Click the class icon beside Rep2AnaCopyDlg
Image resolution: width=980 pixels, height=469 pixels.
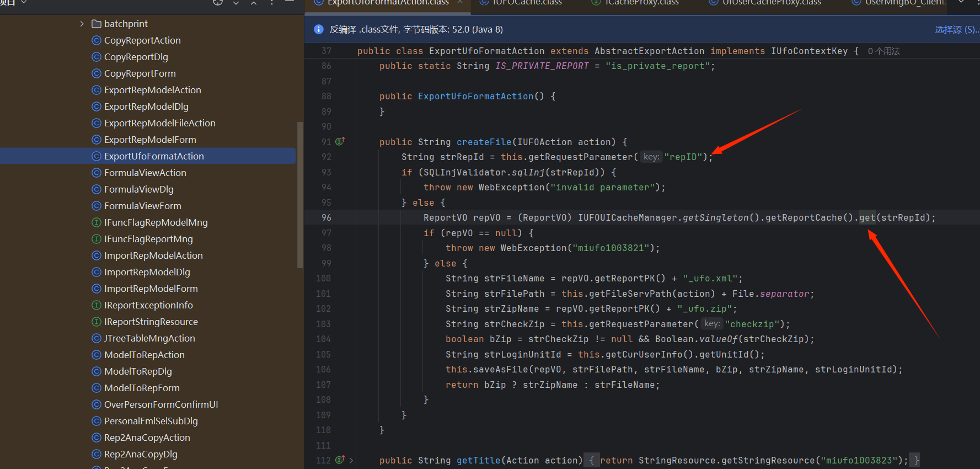(x=97, y=454)
